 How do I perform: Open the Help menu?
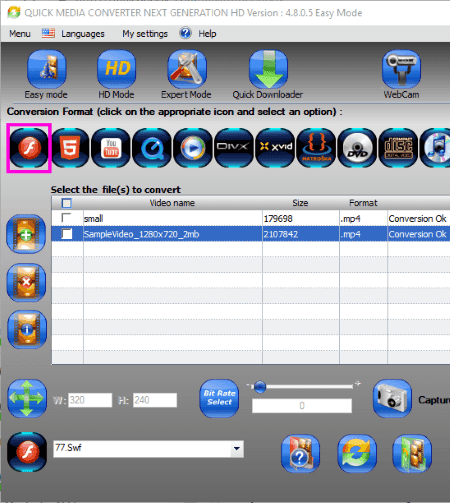point(207,34)
